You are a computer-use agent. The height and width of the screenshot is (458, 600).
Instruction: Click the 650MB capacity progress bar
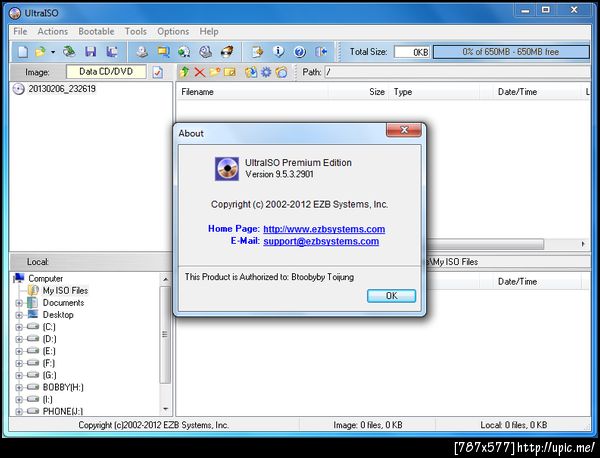tap(511, 52)
